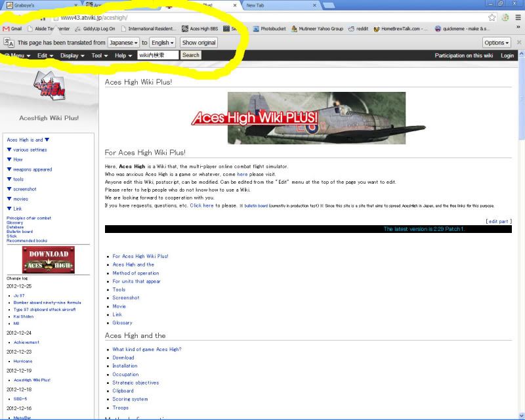Image resolution: width=525 pixels, height=420 pixels.
Task: Open the 'Kai Shiden' change log entry
Action: coord(24,316)
